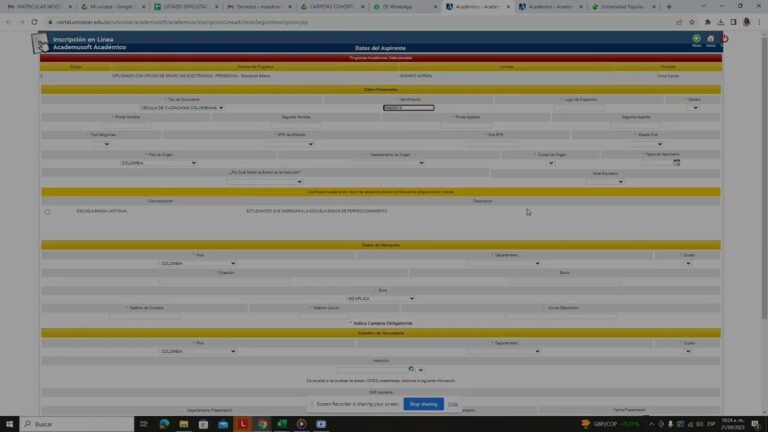Click the Teléfono de Contacto input field
Image resolution: width=768 pixels, height=432 pixels.
pos(145,316)
